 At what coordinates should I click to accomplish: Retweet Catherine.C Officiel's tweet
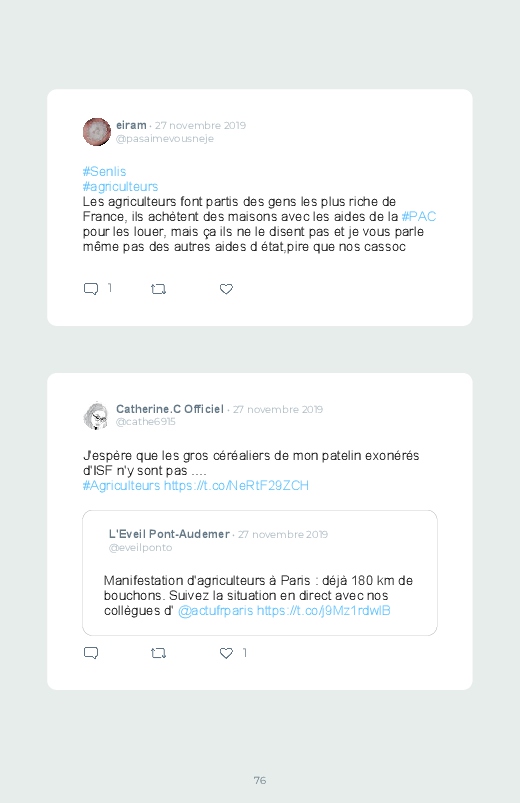coord(158,653)
